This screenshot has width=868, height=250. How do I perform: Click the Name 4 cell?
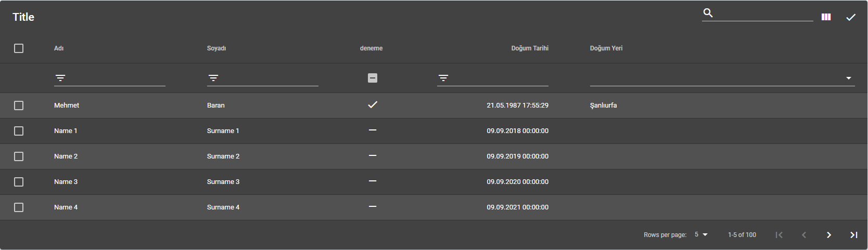pos(66,207)
